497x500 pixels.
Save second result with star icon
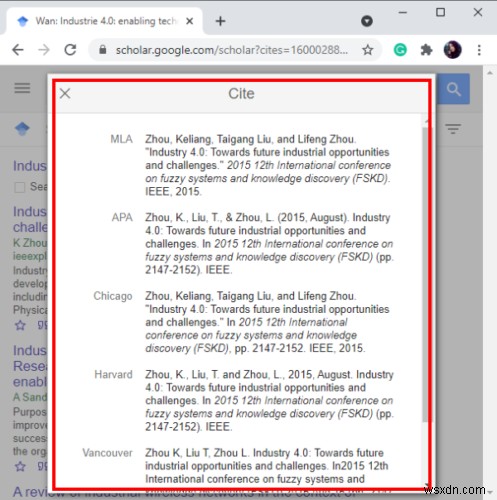(20, 466)
